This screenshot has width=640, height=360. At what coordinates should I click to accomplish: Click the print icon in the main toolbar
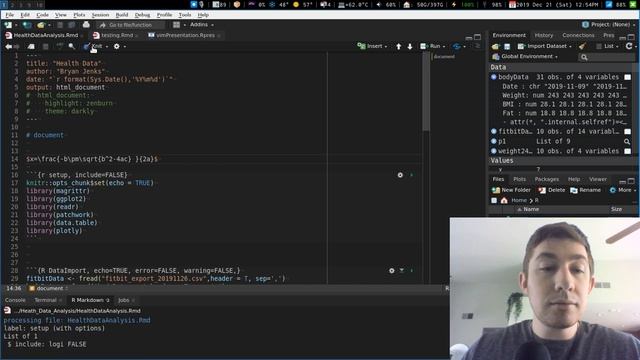[86, 25]
